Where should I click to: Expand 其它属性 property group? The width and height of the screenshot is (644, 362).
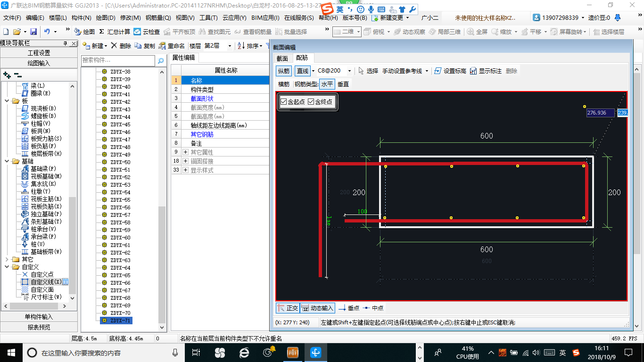click(x=186, y=152)
